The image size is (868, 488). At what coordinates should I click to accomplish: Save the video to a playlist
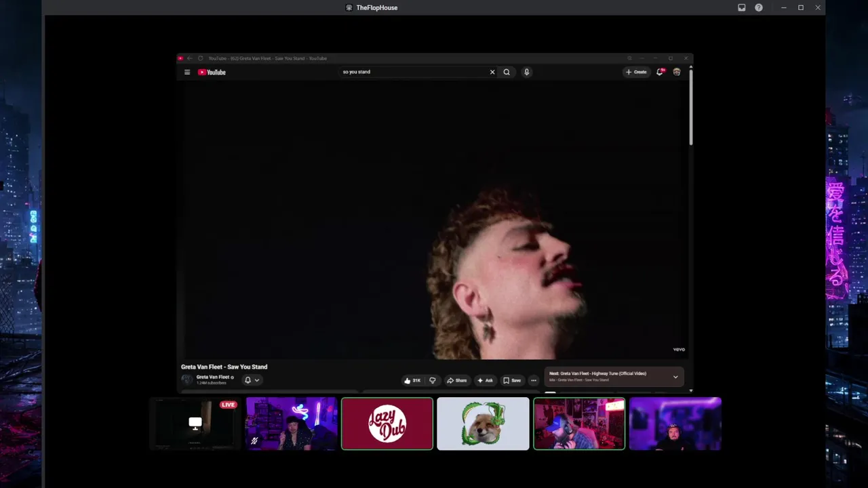(x=513, y=380)
